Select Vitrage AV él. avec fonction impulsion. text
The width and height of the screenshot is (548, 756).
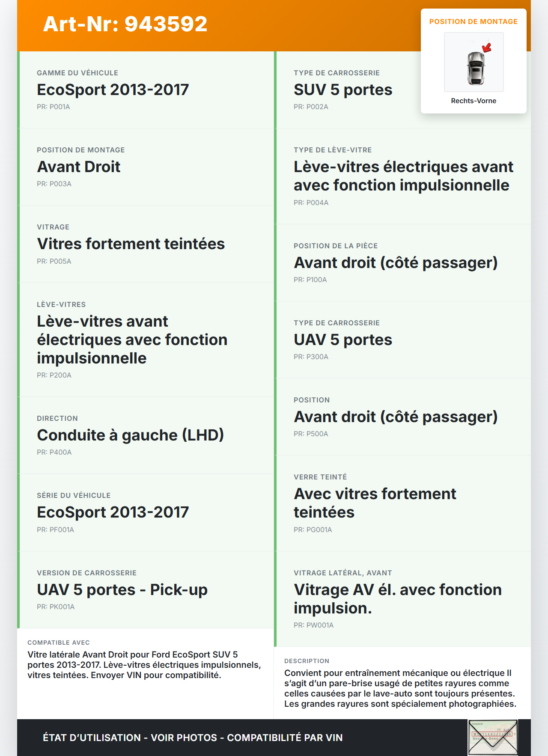397,599
